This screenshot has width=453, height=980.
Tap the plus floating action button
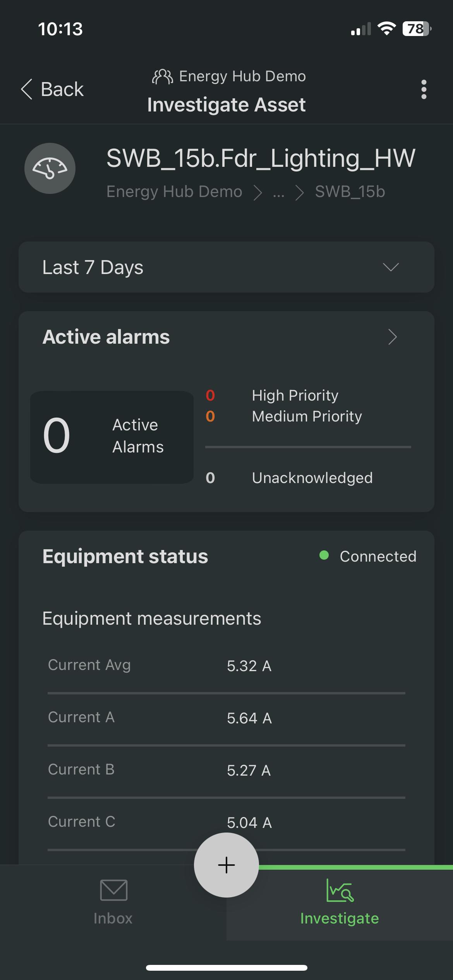click(x=226, y=865)
